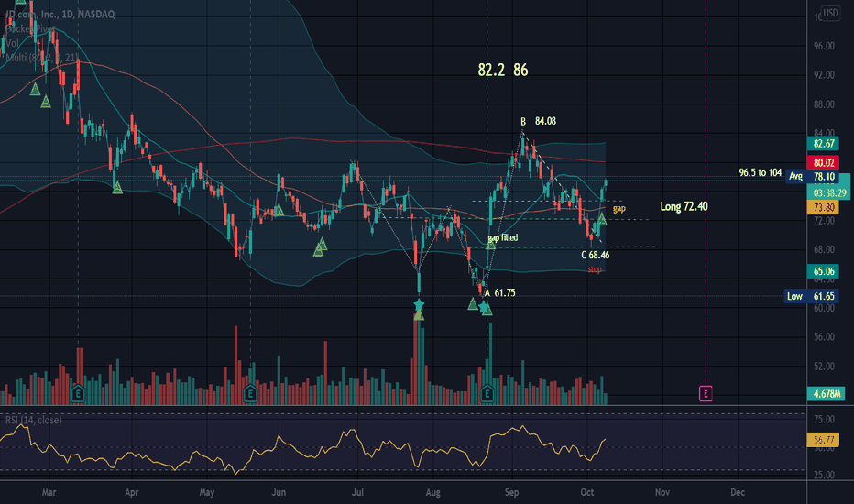Select the 'C 68.46' annotation
Screen dimensions: 854x504
click(596, 255)
